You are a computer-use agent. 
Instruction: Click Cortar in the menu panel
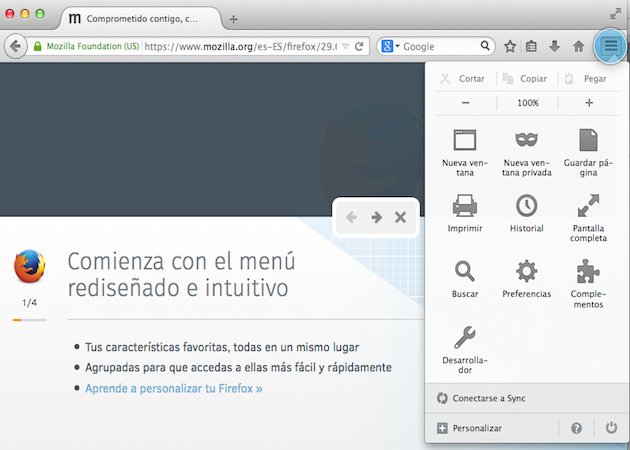pos(462,79)
